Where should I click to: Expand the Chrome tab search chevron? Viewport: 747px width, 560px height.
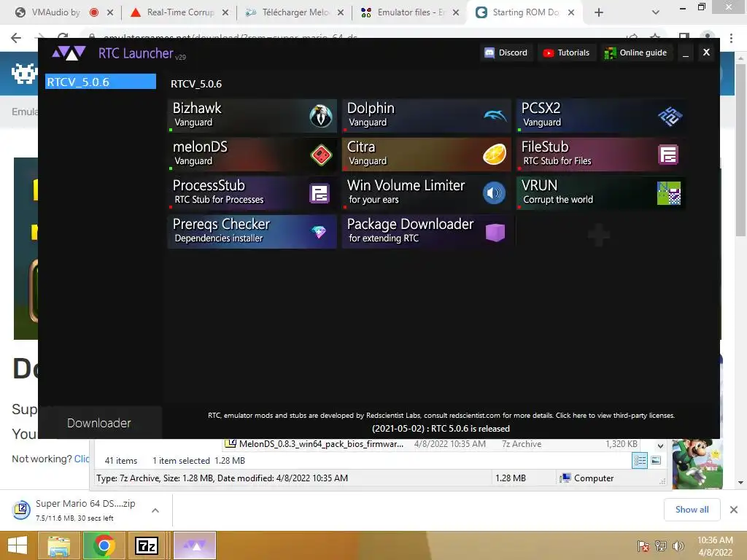pos(656,12)
